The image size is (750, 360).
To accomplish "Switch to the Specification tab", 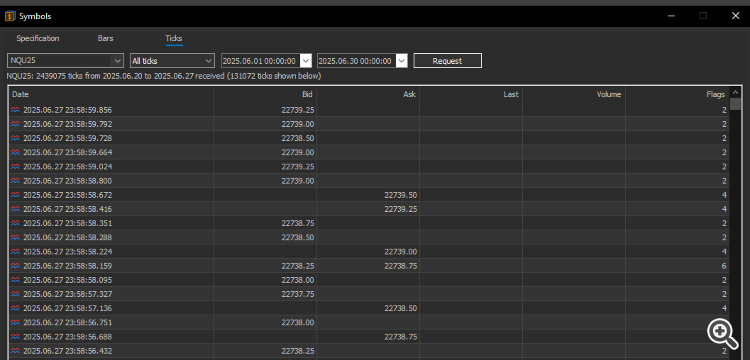I will click(38, 38).
